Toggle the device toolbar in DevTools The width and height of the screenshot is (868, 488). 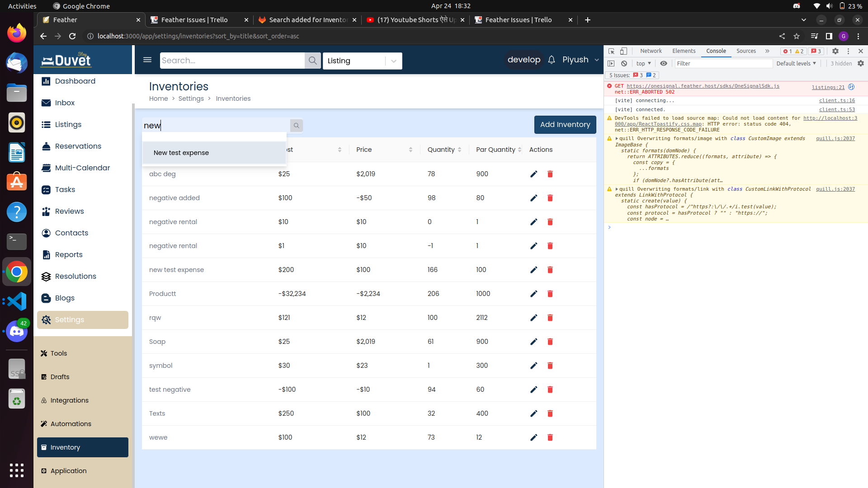623,51
